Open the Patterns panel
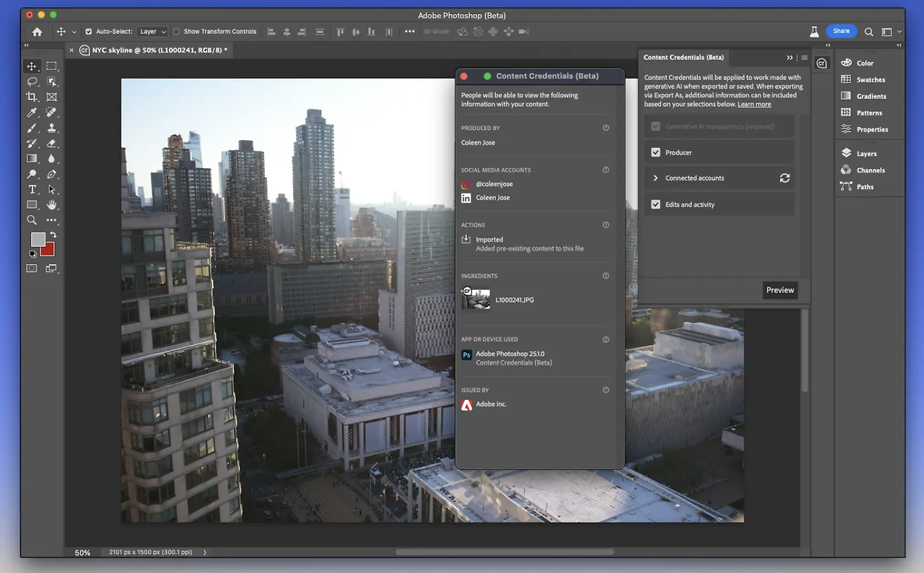The image size is (924, 573). coord(869,113)
